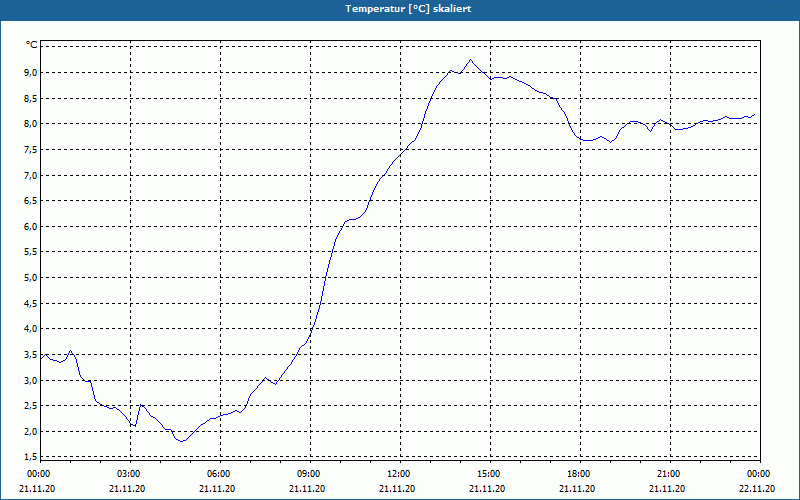Click the '18:00' time label

[578, 474]
